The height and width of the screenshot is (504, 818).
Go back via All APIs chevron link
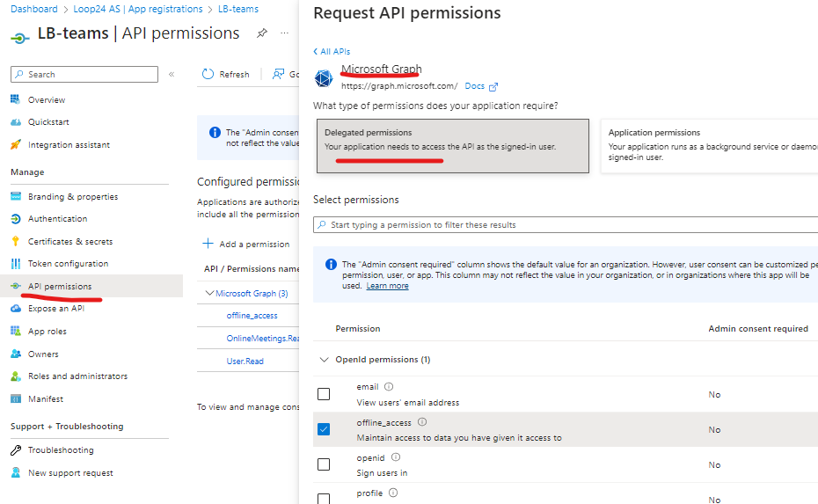tap(332, 51)
